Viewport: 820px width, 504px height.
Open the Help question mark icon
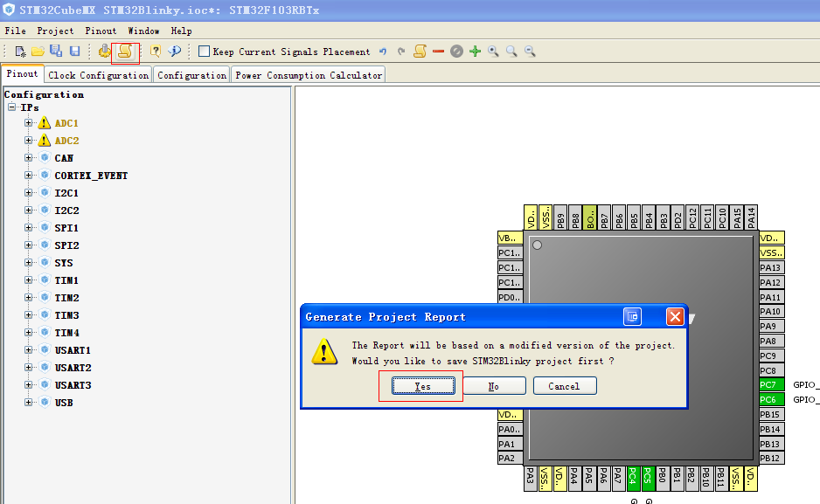[x=156, y=52]
